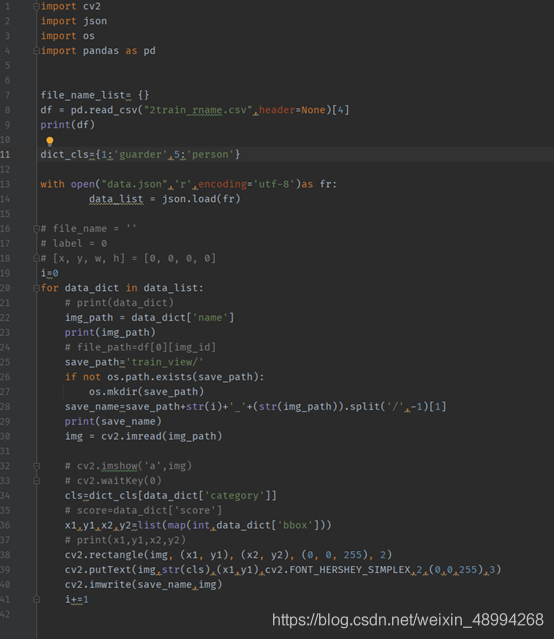554x639 pixels.
Task: Click 'cv2' in the first import line
Action: click(x=92, y=7)
